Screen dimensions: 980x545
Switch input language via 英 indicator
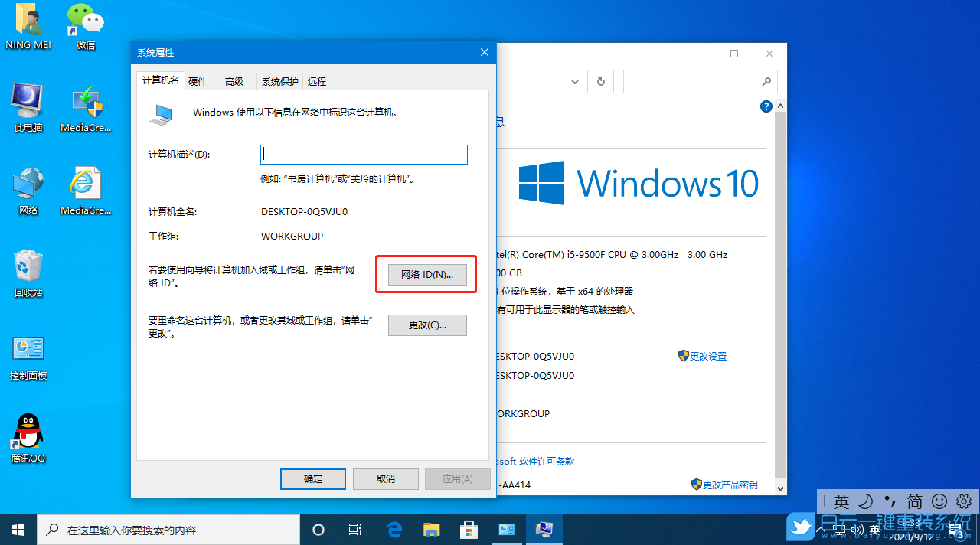841,501
